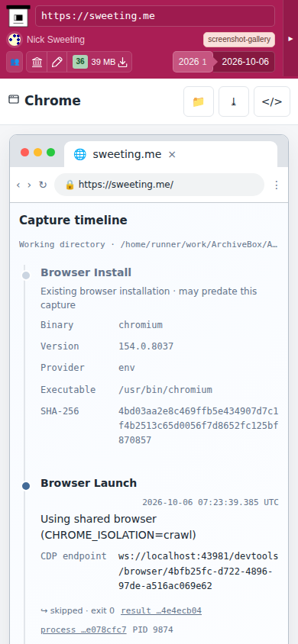Open the Nick Sweeting title link

tap(56, 40)
